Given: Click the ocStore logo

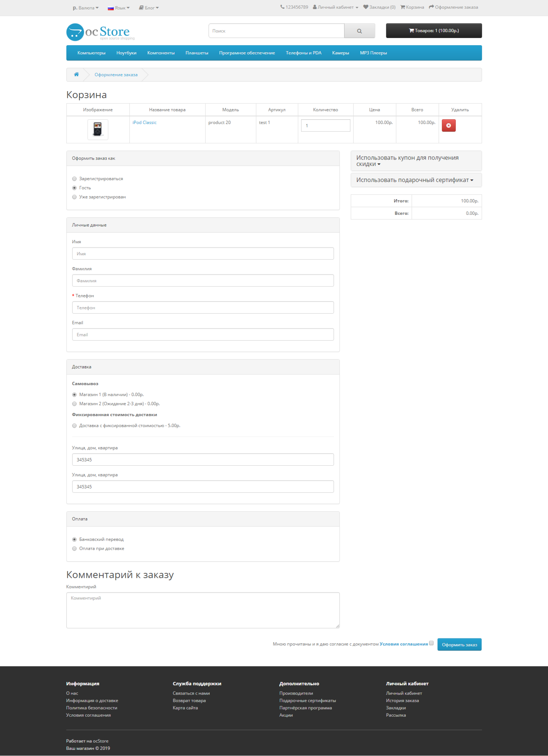Looking at the screenshot, I should point(100,32).
